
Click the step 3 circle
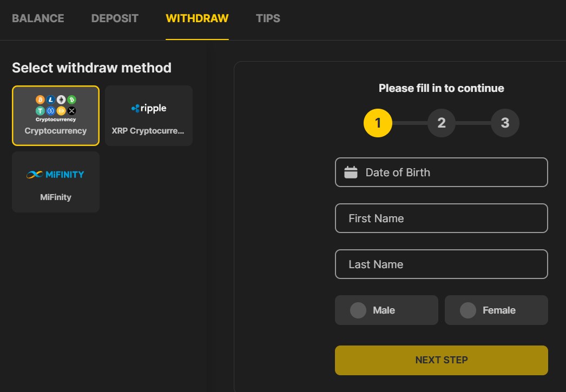505,123
